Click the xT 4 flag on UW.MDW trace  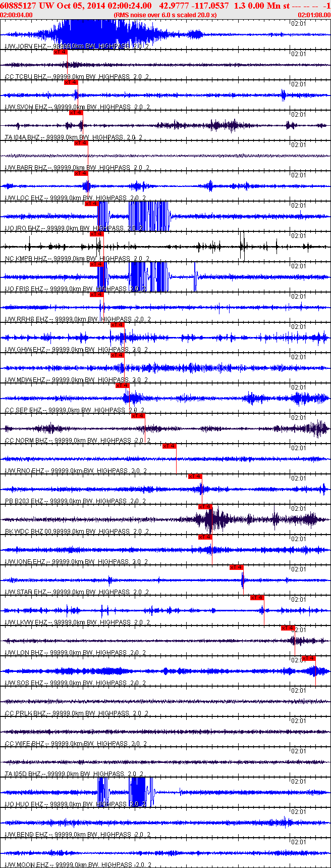117,355
